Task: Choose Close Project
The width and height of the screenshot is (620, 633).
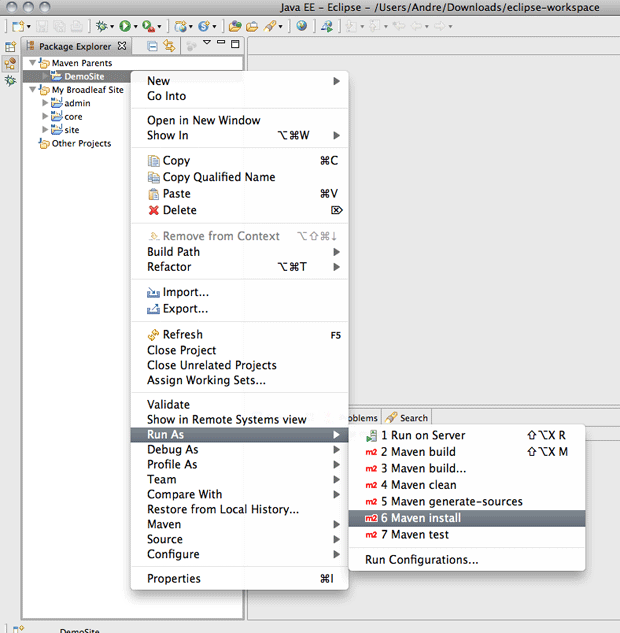Action: click(x=240, y=350)
